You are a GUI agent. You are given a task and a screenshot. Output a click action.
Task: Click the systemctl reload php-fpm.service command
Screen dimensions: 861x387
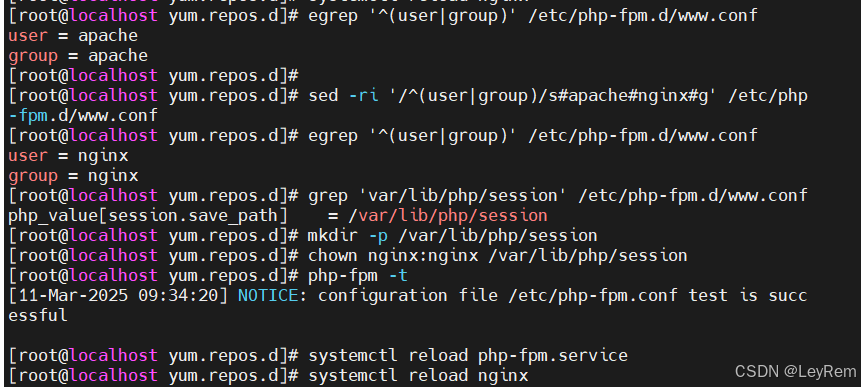click(468, 356)
